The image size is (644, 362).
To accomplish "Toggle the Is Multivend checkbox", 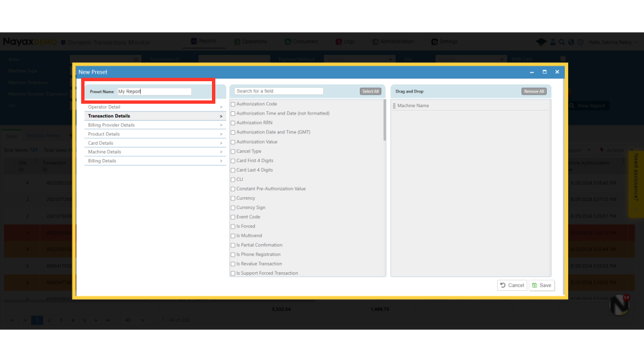I will coord(233,236).
